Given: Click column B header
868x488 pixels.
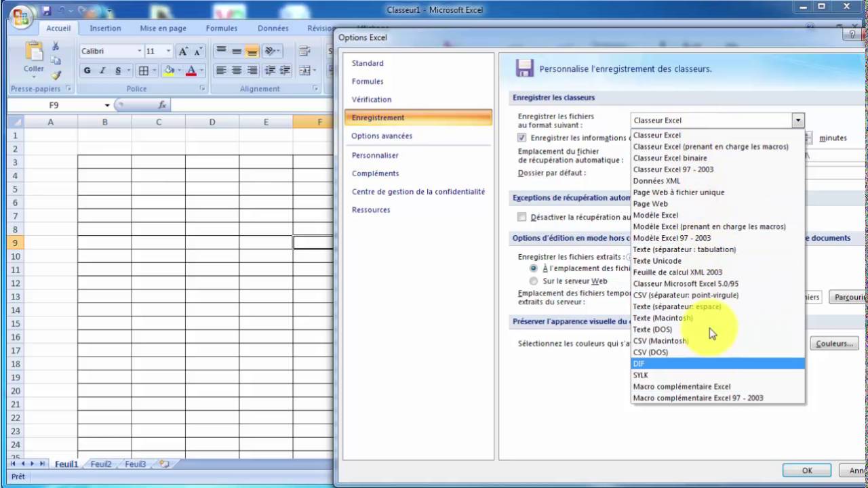Looking at the screenshot, I should 104,122.
